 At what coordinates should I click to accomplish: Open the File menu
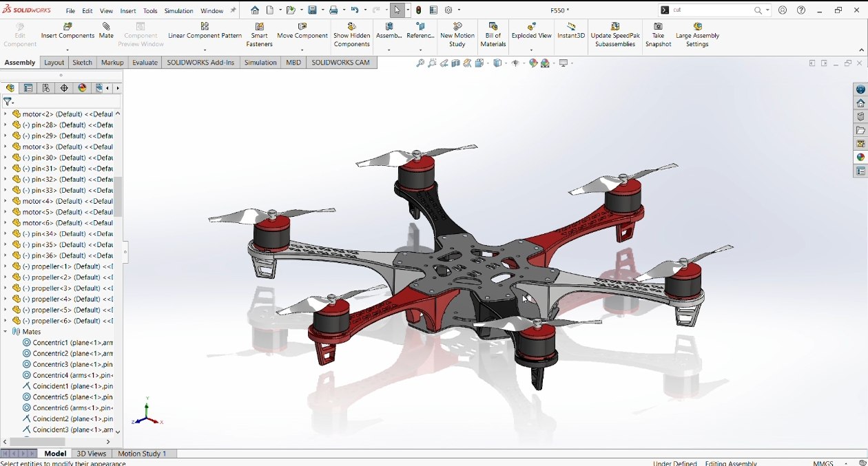[x=70, y=11]
